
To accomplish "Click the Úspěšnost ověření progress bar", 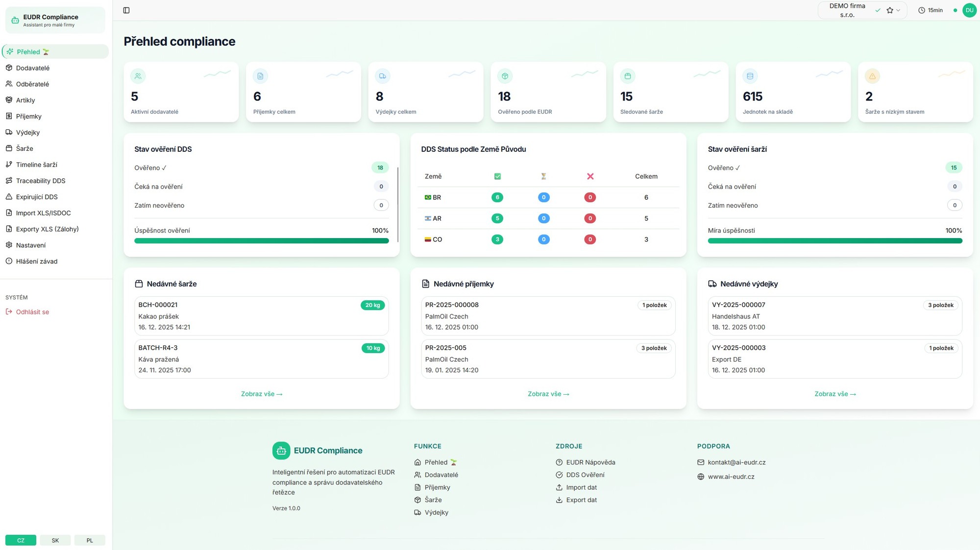I will point(261,240).
